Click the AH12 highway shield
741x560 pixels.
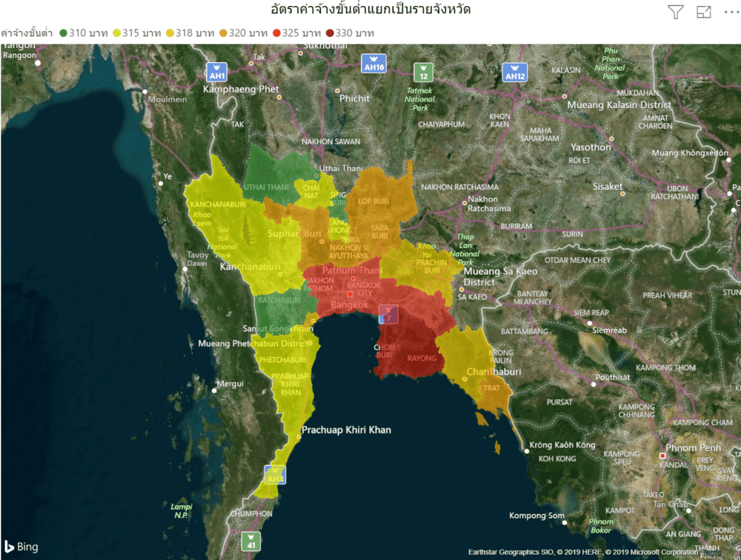pyautogui.click(x=514, y=72)
